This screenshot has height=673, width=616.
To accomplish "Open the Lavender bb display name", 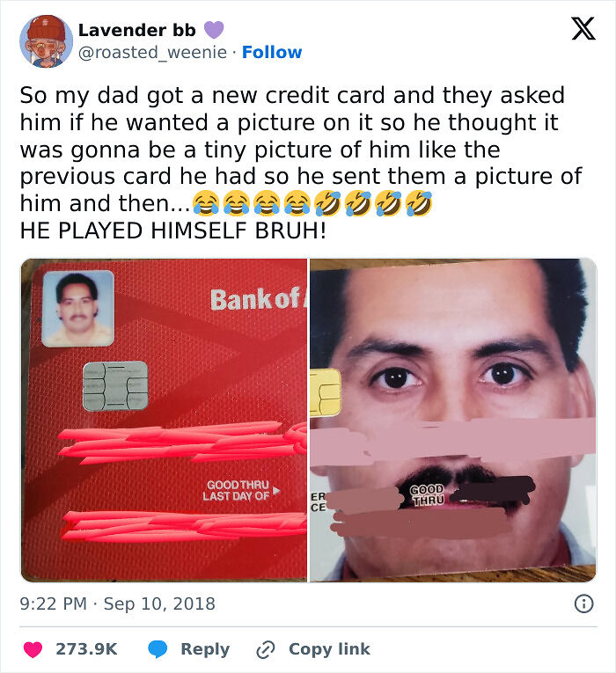I will 137,30.
